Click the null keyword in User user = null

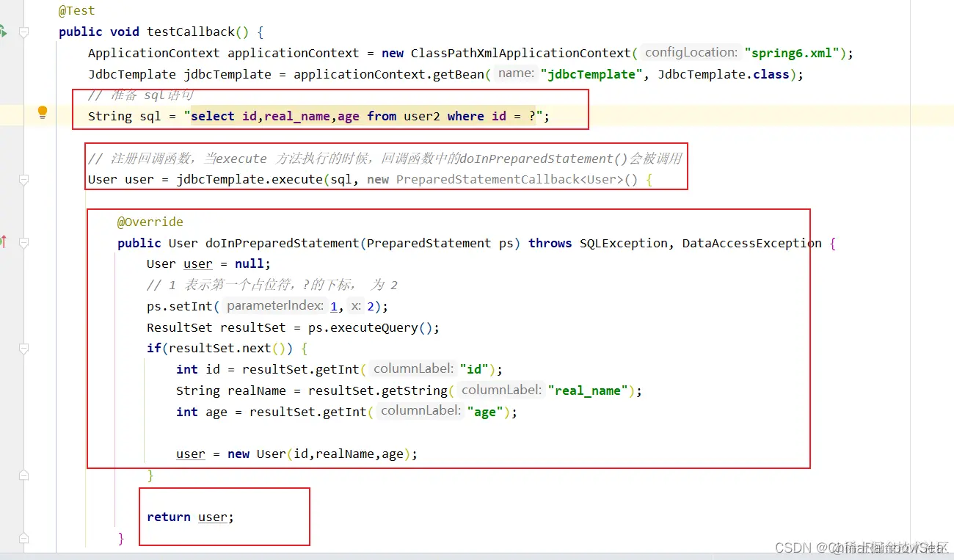[x=250, y=264]
